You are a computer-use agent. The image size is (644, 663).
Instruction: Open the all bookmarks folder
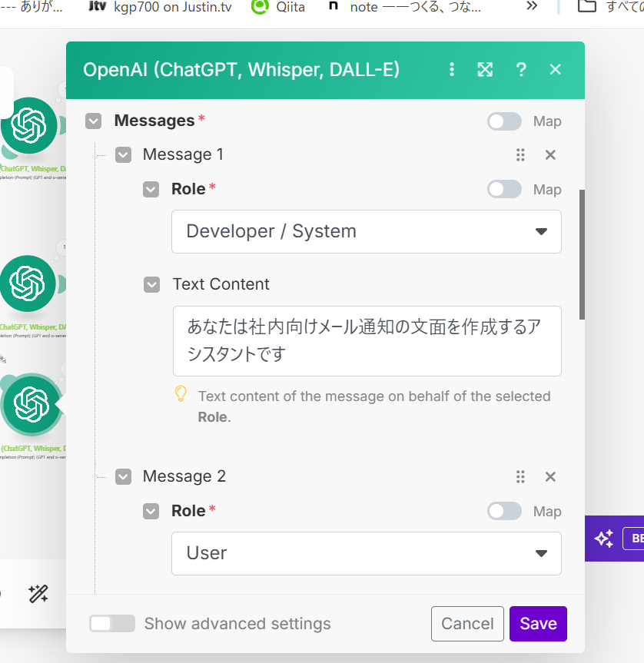coord(610,6)
